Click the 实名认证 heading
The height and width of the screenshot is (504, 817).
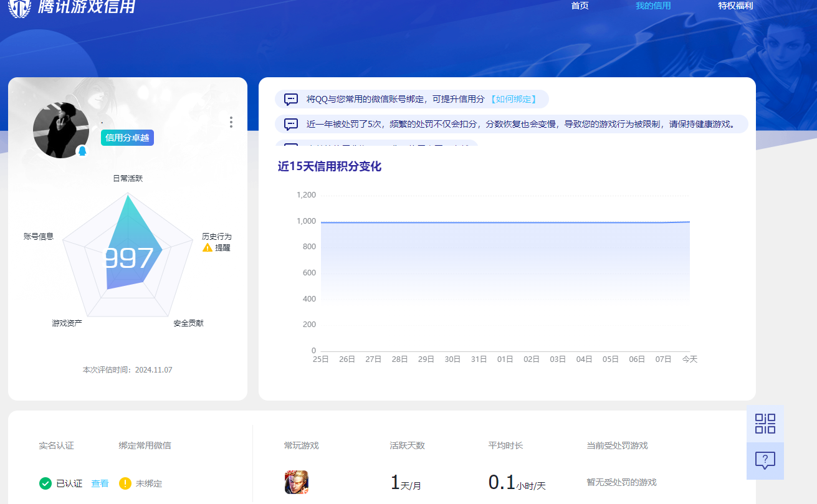(56, 445)
